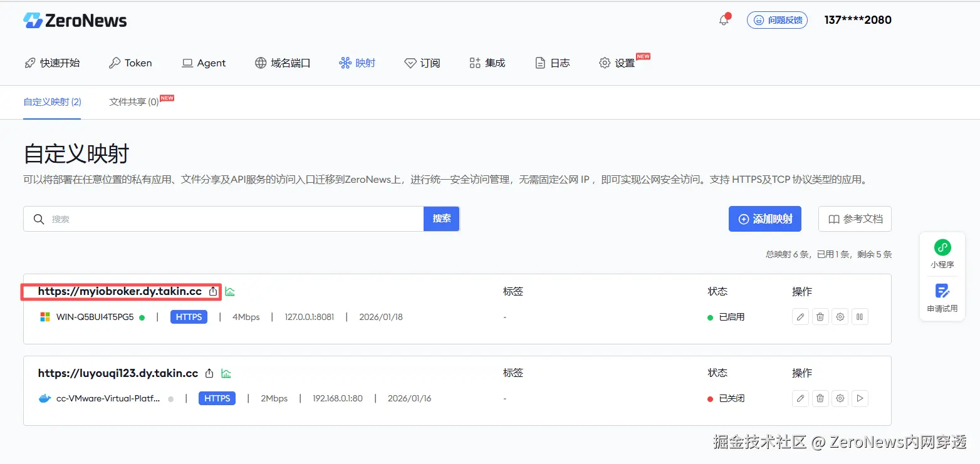Click the HTTPS badge in WIN-Q5BUI4T5PG5 row

[189, 317]
